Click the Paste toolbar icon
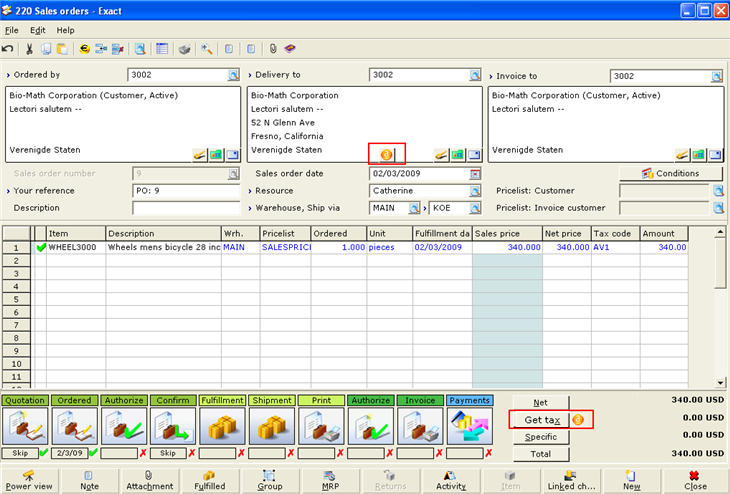 62,49
